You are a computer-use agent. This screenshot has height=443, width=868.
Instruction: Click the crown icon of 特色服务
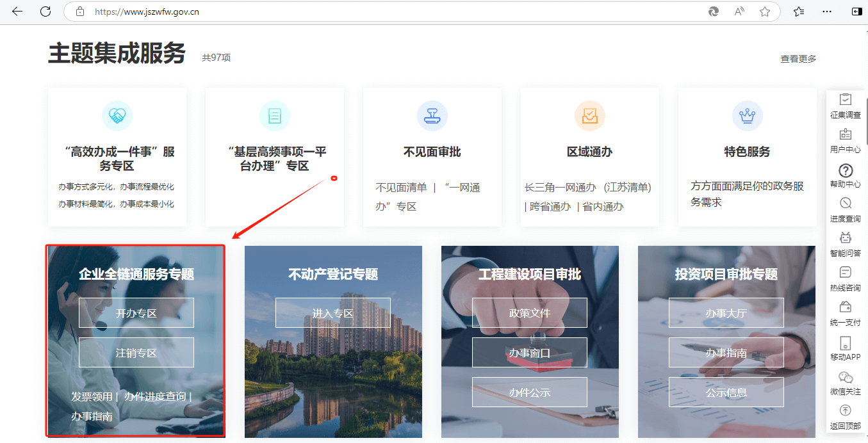(x=748, y=116)
